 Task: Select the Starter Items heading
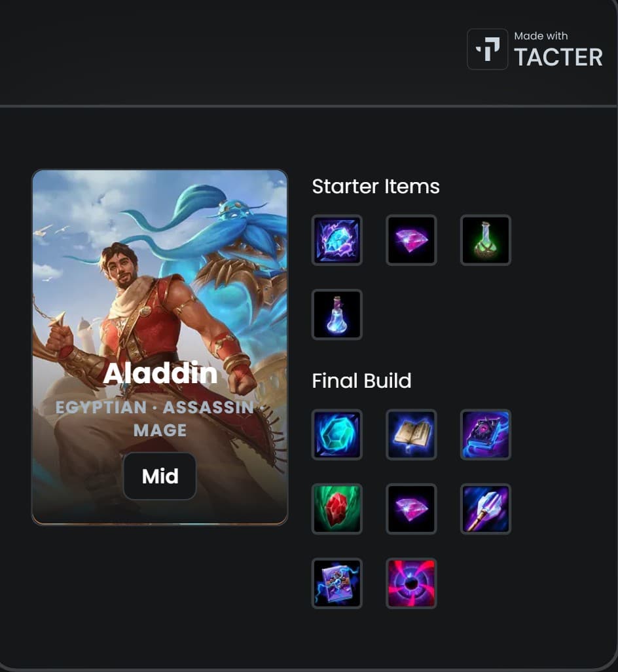pyautogui.click(x=376, y=187)
